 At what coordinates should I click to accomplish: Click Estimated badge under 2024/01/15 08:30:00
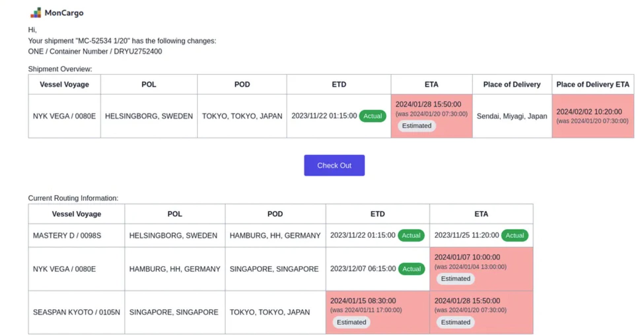(x=351, y=322)
